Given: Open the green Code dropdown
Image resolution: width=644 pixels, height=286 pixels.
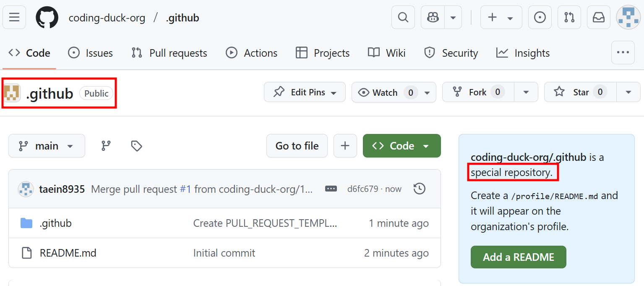Looking at the screenshot, I should pyautogui.click(x=402, y=146).
